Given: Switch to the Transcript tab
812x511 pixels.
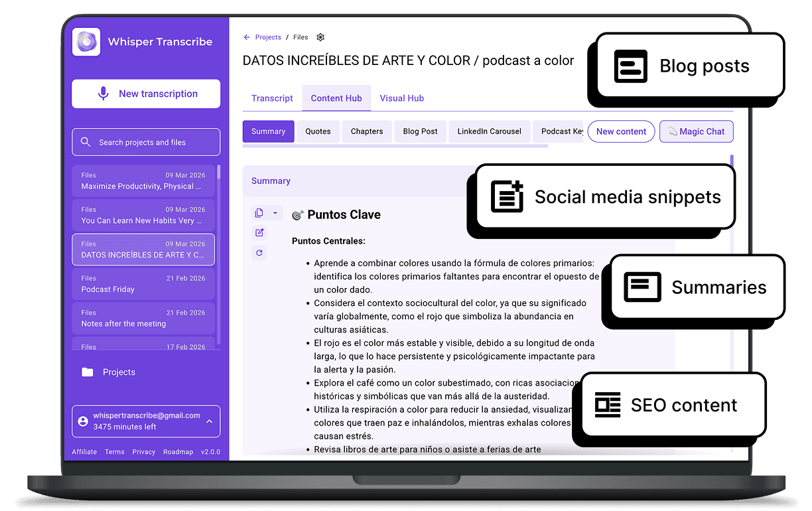Looking at the screenshot, I should (271, 98).
